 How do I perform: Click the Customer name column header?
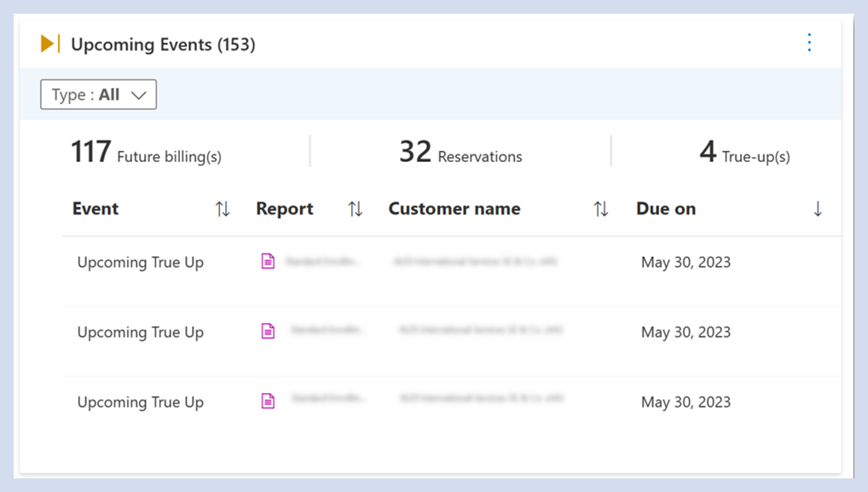point(454,209)
